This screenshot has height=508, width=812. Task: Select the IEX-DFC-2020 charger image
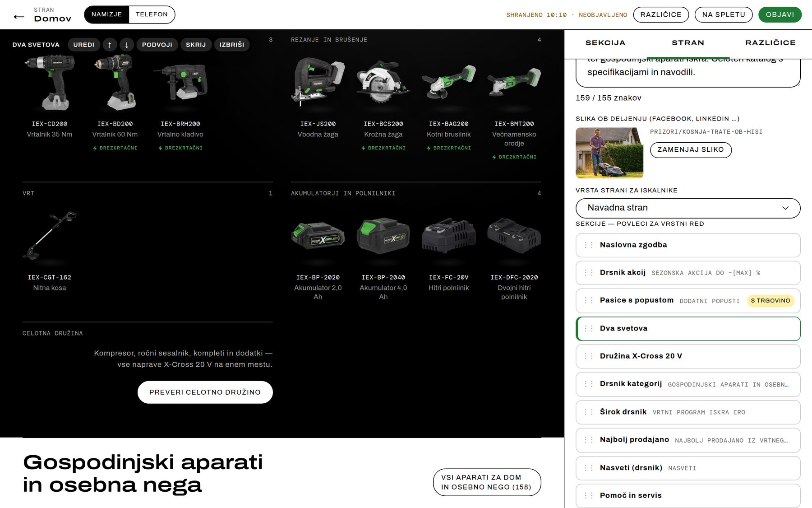point(514,236)
